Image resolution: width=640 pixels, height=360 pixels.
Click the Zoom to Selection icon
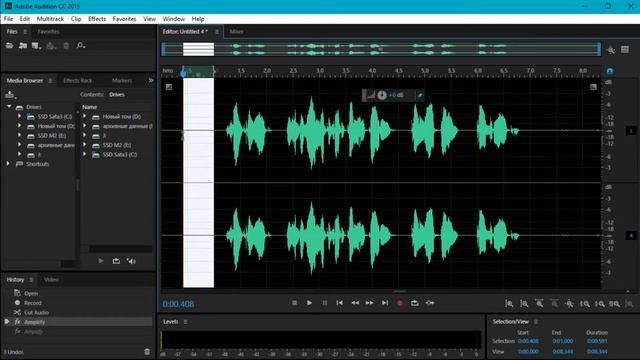pyautogui.click(x=615, y=304)
